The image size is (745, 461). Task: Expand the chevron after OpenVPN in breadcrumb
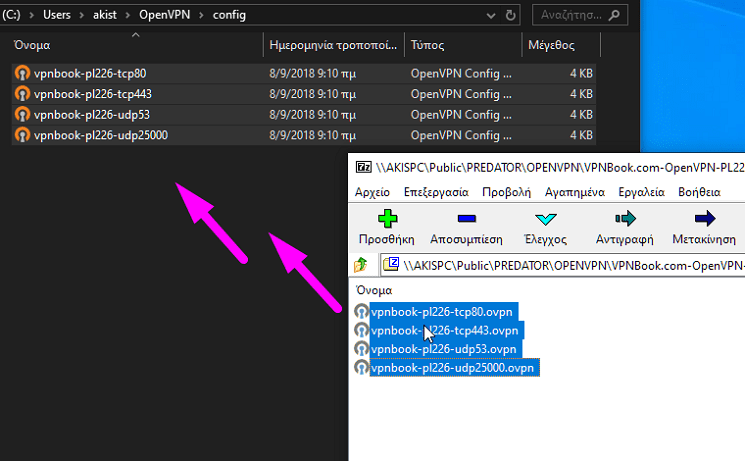point(201,15)
